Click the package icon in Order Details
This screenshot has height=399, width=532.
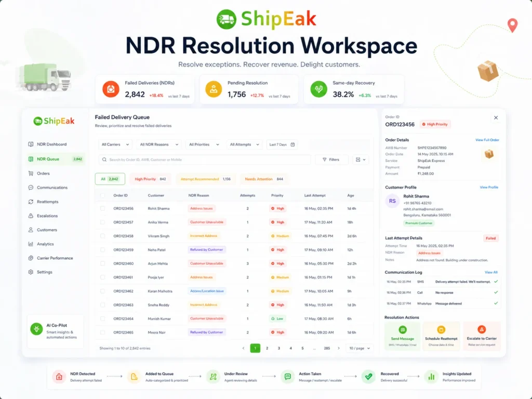click(x=489, y=154)
